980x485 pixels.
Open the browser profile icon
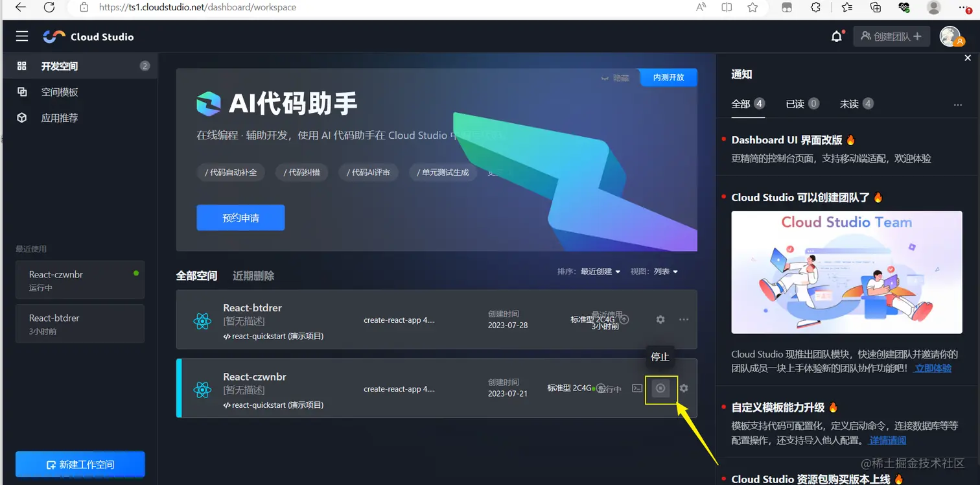point(934,7)
